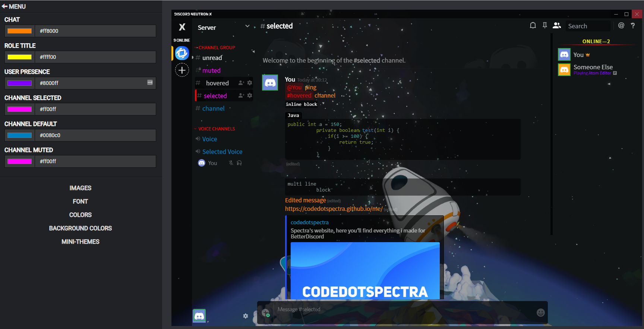Open the CHANNEL SELECTED magenta swatch

click(20, 109)
